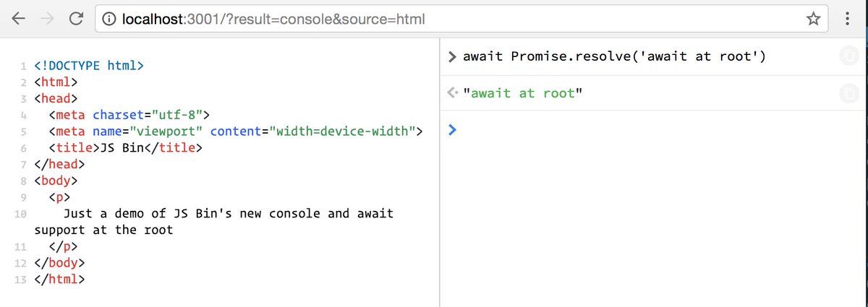Image resolution: width=868 pixels, height=307 pixels.
Task: Bookmark this page with the star
Action: tap(813, 20)
